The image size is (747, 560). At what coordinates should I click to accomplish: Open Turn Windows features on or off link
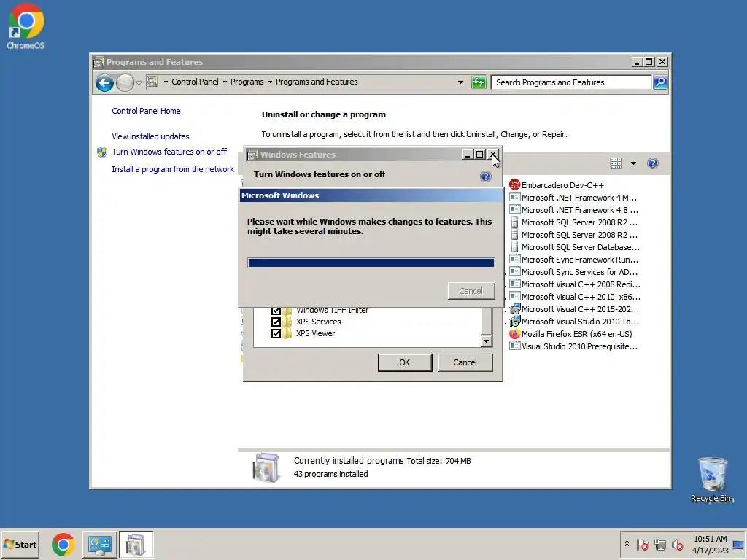click(x=169, y=152)
